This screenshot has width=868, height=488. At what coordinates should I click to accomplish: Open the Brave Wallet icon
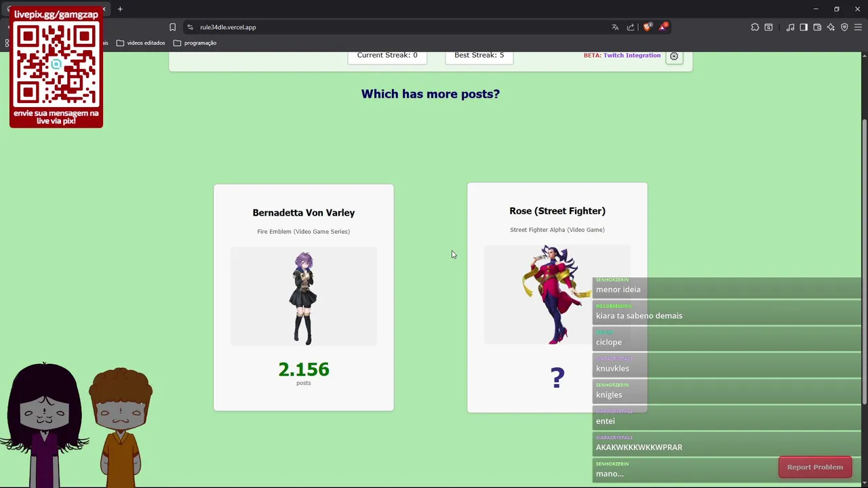817,27
